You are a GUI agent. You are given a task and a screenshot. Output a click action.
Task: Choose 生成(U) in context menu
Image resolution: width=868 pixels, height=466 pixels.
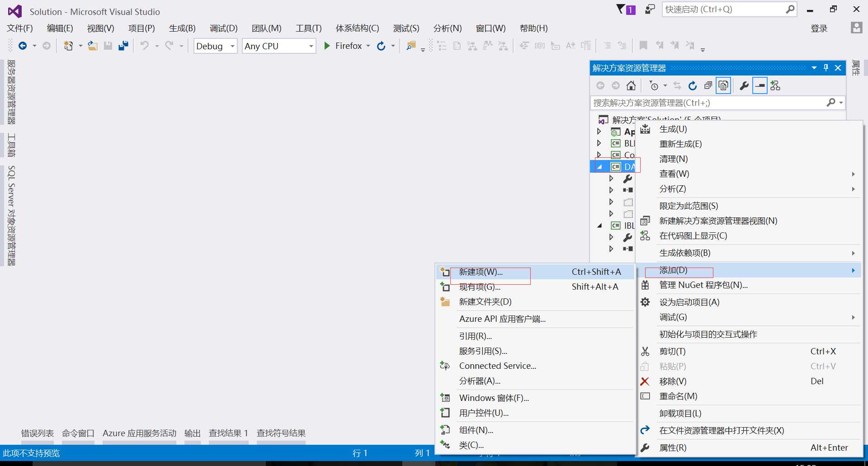click(x=749, y=129)
